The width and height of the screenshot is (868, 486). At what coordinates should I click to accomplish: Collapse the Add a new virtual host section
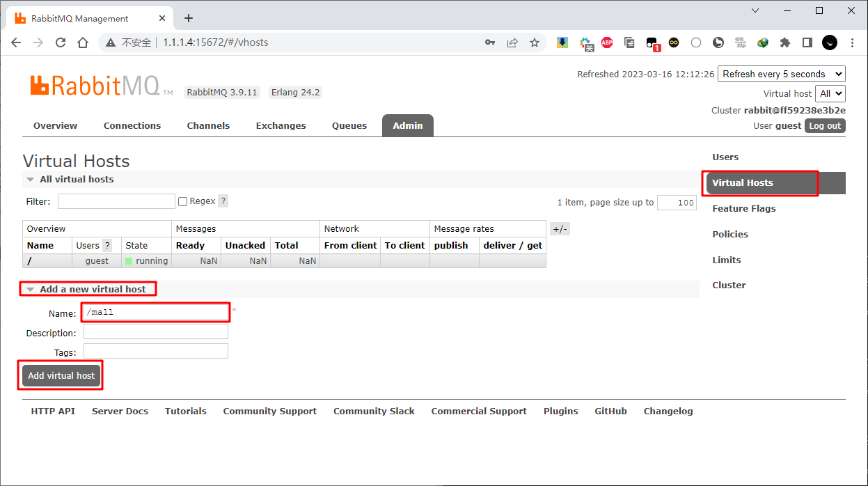[31, 290]
